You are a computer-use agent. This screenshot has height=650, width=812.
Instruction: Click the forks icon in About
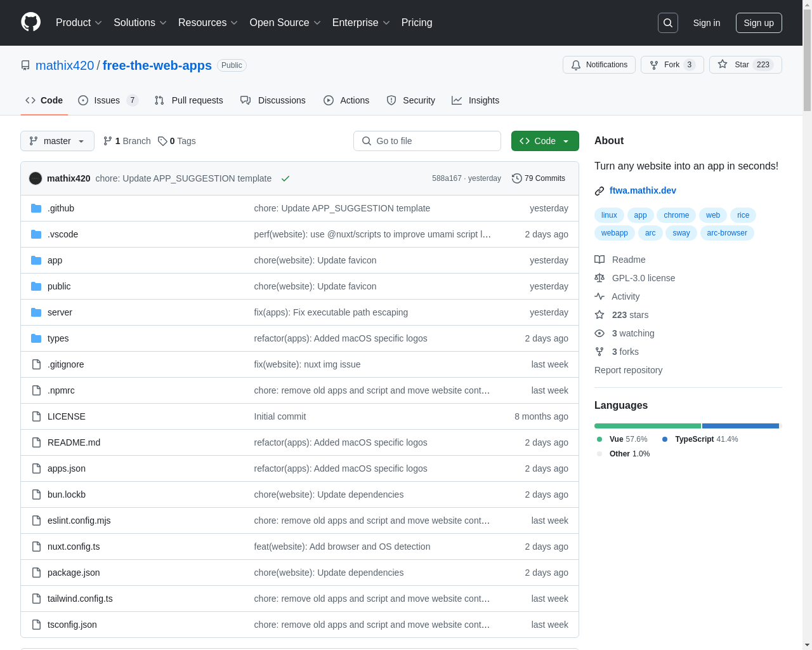pos(599,352)
